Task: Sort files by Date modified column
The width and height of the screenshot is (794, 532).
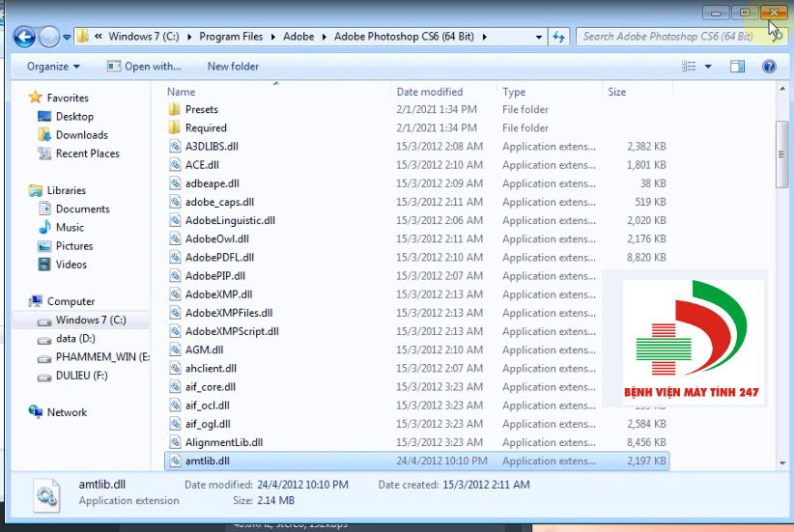Action: [430, 92]
